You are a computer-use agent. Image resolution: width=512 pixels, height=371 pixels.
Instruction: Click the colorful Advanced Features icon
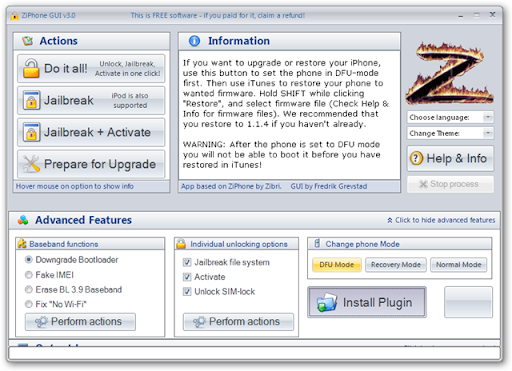click(23, 220)
